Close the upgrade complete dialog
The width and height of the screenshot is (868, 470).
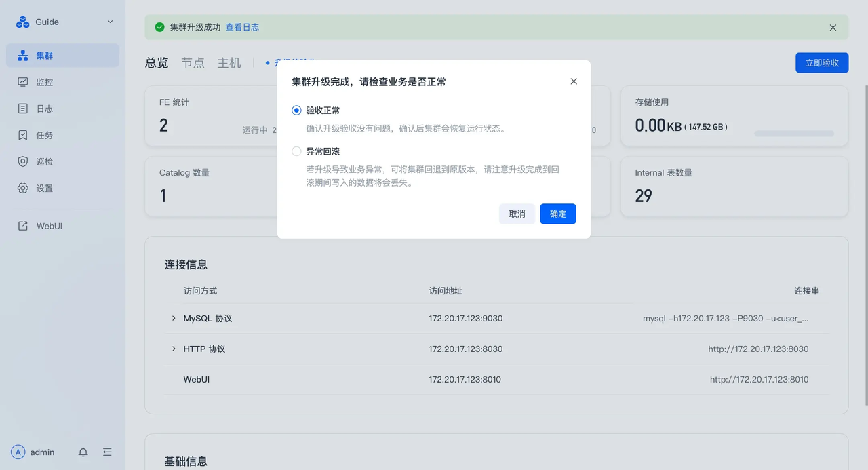tap(574, 81)
